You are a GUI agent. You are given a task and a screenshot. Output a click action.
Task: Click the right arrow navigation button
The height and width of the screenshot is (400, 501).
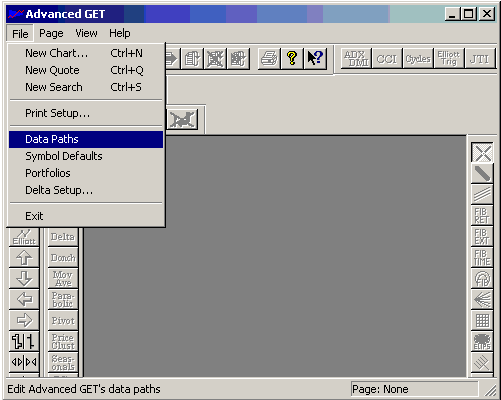point(24,320)
